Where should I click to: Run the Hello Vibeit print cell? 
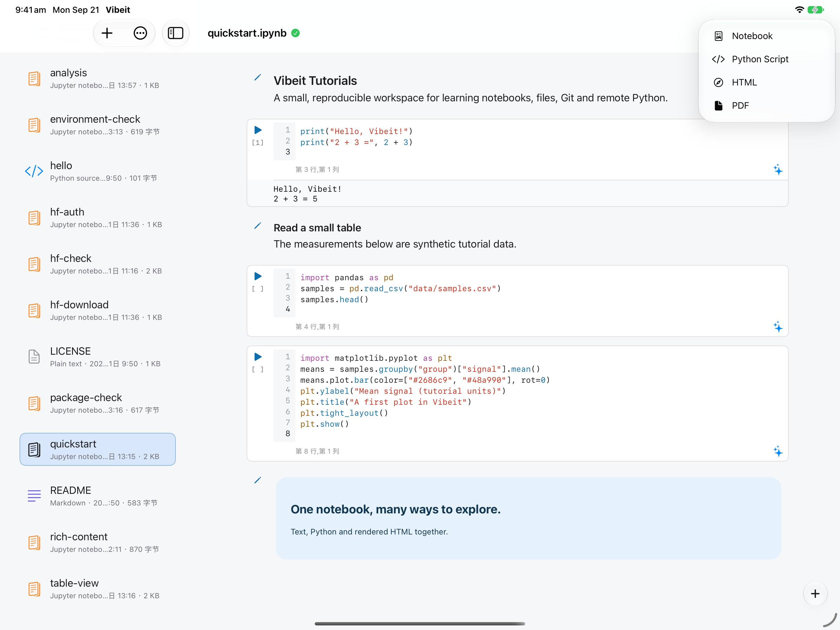(258, 130)
